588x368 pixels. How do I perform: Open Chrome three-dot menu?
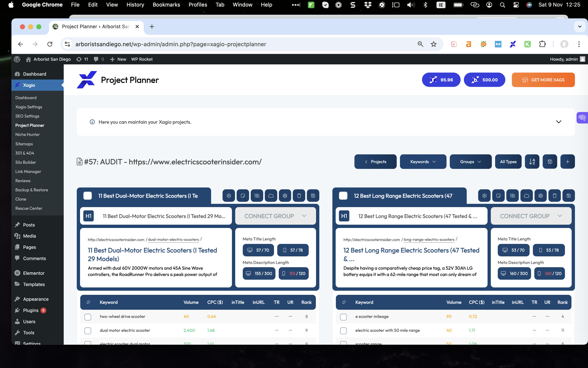(579, 44)
